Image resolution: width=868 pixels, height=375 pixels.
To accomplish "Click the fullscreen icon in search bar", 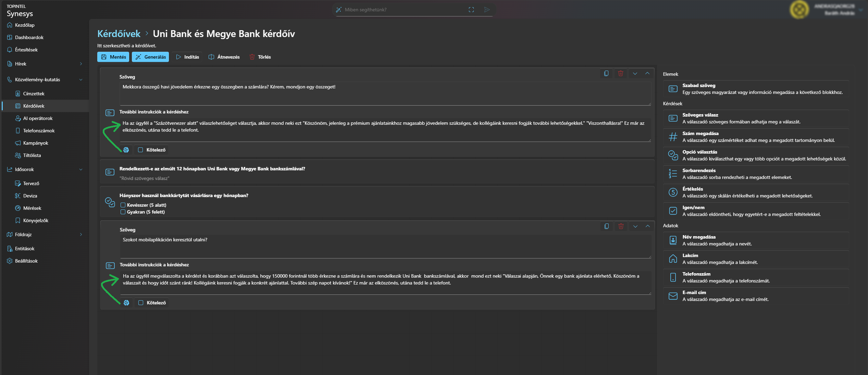I will [471, 10].
